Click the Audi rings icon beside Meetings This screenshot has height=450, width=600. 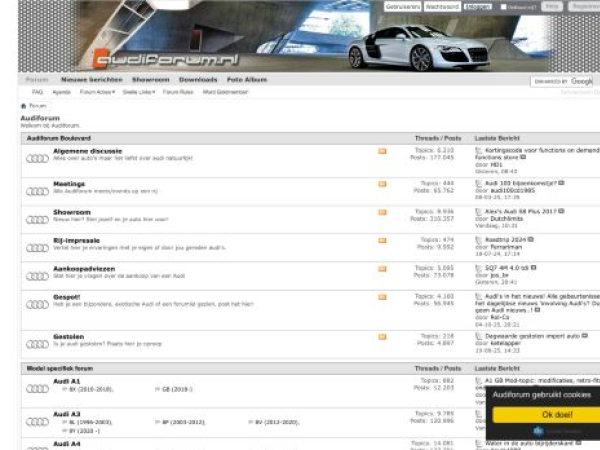(37, 191)
